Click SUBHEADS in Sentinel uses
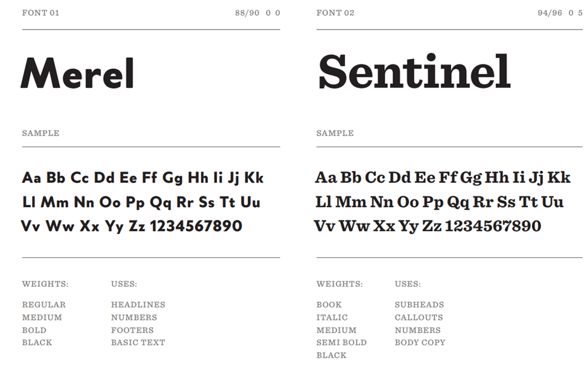 coord(419,305)
